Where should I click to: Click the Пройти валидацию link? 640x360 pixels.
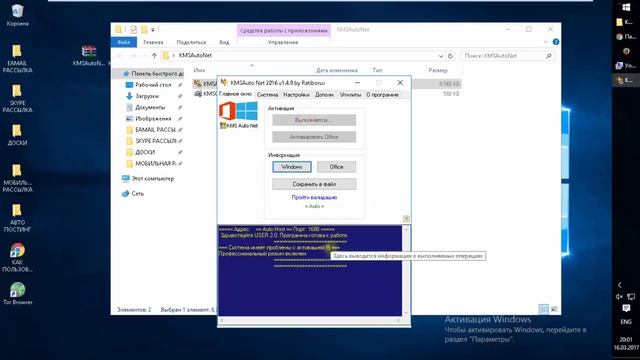click(314, 198)
